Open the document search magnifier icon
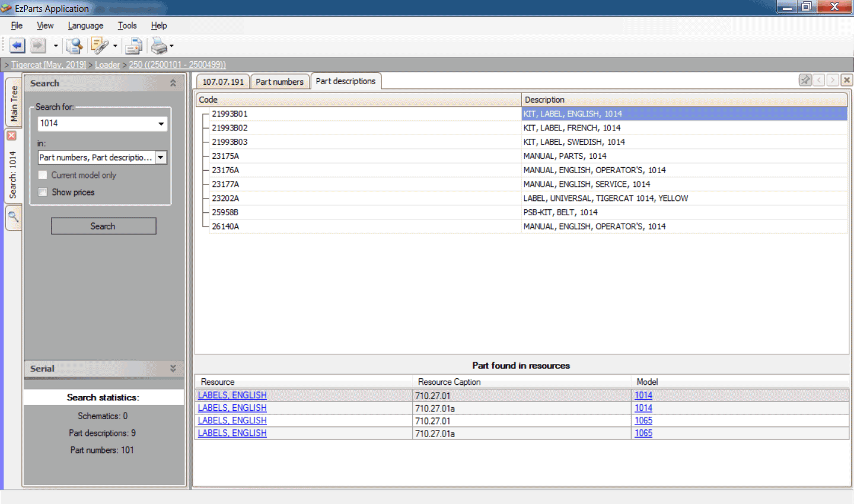Viewport: 854px width, 504px height. [x=74, y=46]
